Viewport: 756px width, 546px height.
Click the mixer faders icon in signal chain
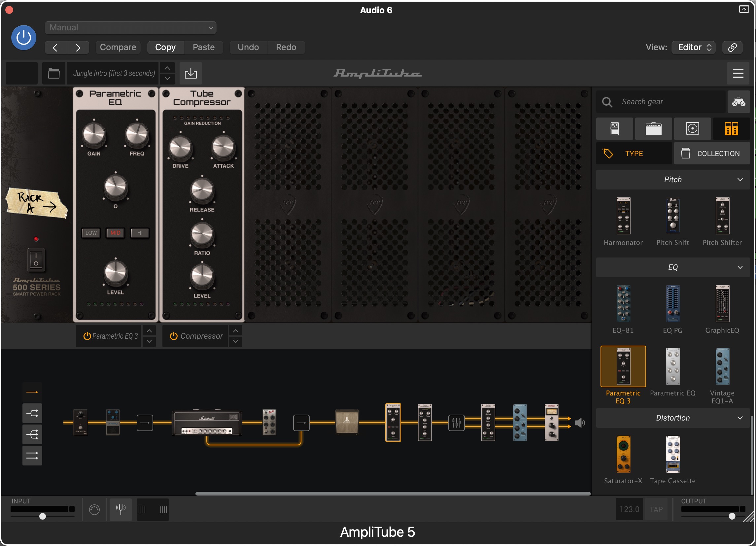[456, 423]
